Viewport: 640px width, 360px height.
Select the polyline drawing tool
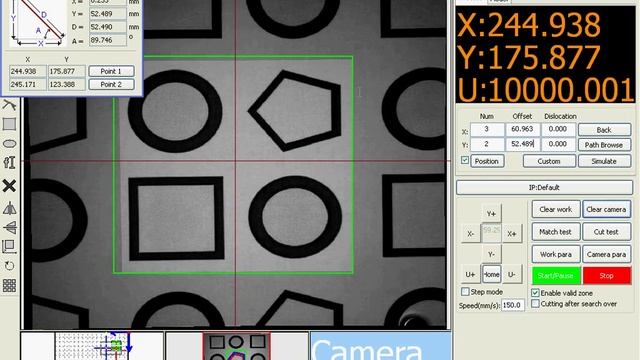pyautogui.click(x=9, y=105)
